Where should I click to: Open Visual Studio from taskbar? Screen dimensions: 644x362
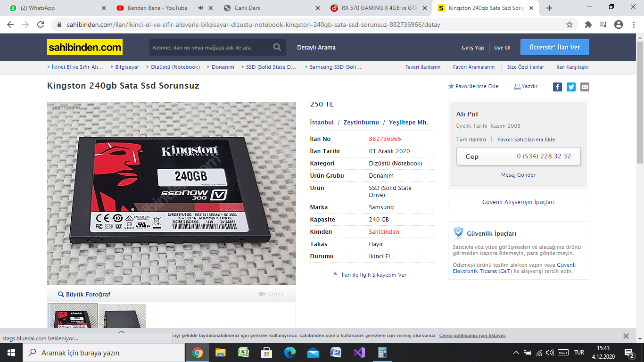pos(359,353)
